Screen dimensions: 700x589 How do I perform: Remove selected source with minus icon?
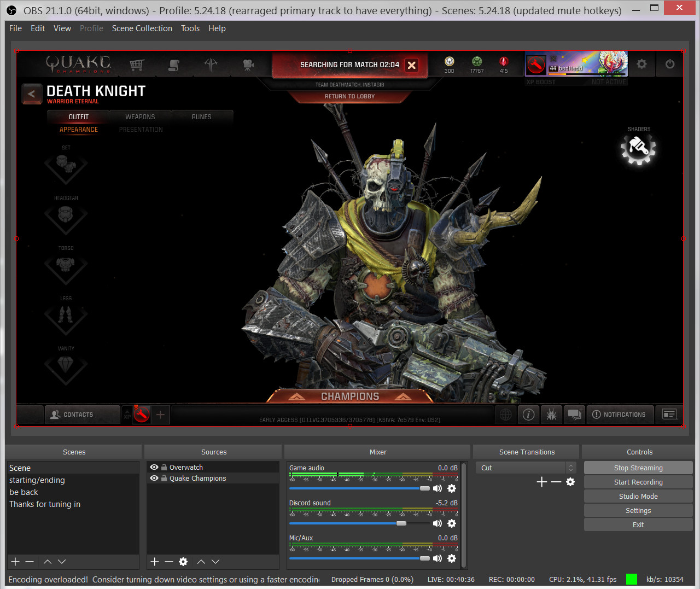[x=169, y=562]
